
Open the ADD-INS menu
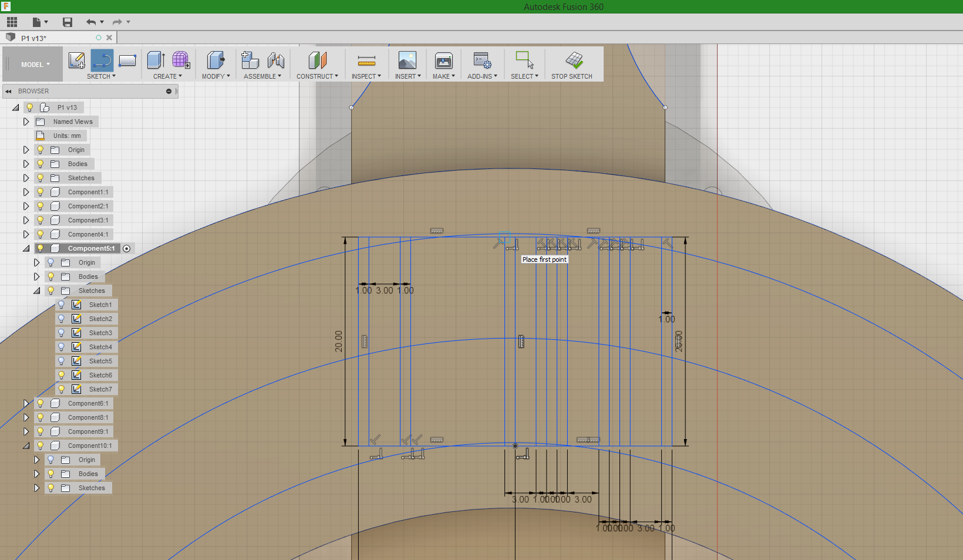click(x=482, y=76)
